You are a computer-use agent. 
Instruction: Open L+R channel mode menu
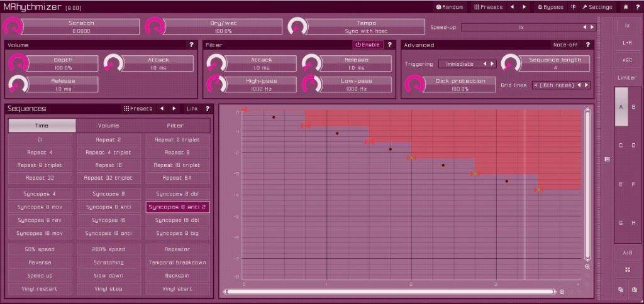pos(627,43)
